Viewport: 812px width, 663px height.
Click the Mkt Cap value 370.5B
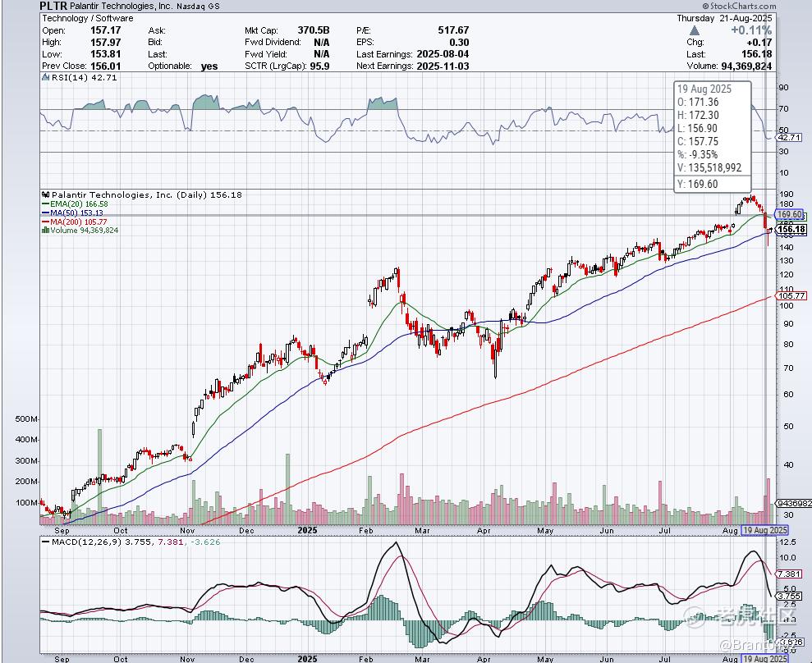(x=314, y=30)
